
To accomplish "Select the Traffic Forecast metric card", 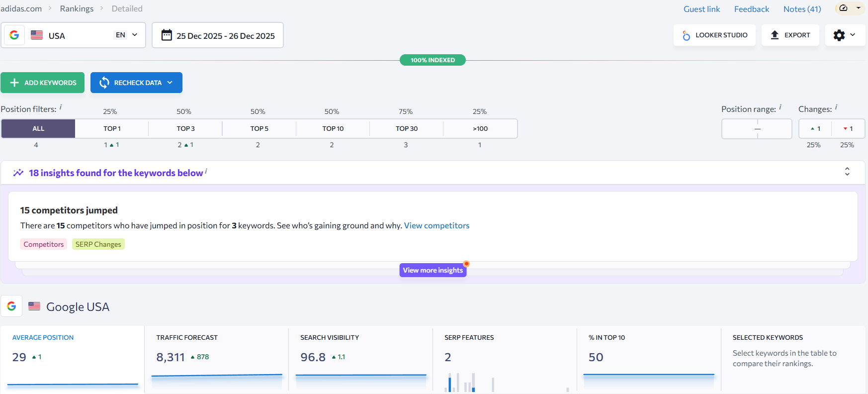I will pos(216,360).
